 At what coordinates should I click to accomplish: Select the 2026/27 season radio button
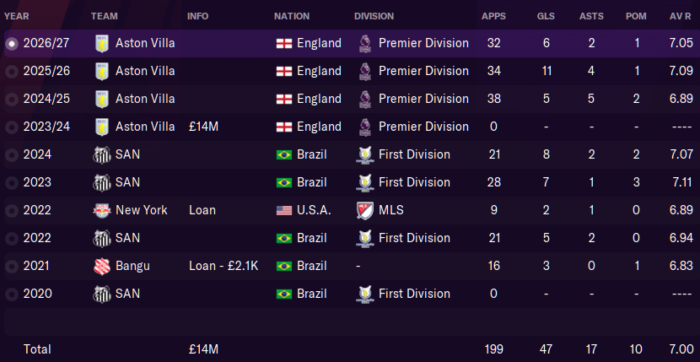12,44
